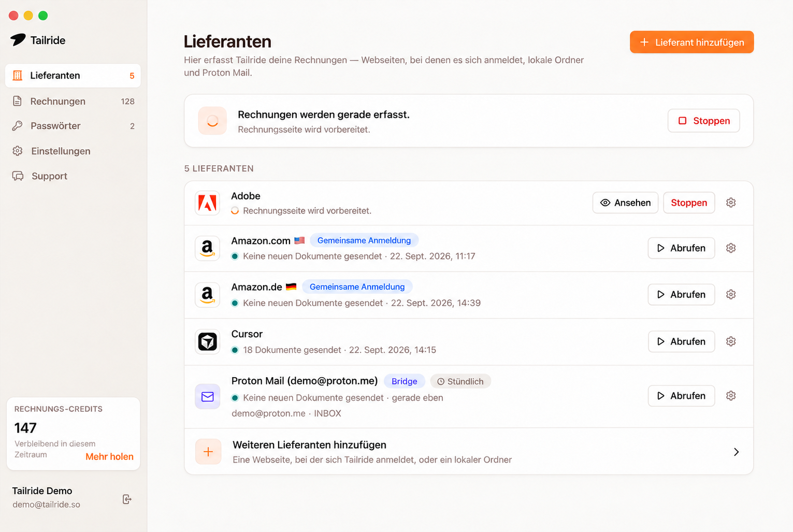The image size is (793, 532).
Task: Open settings gear for Amazon.com
Action: (731, 248)
